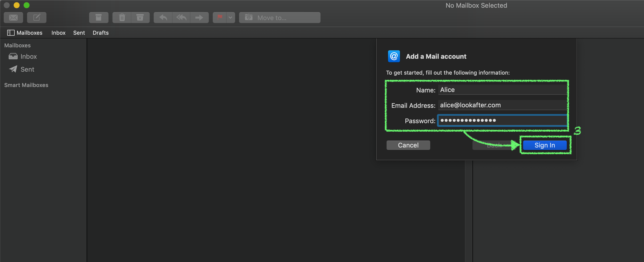Select Inbox in the sidebar
Screen dimensions: 644x262
[28, 57]
